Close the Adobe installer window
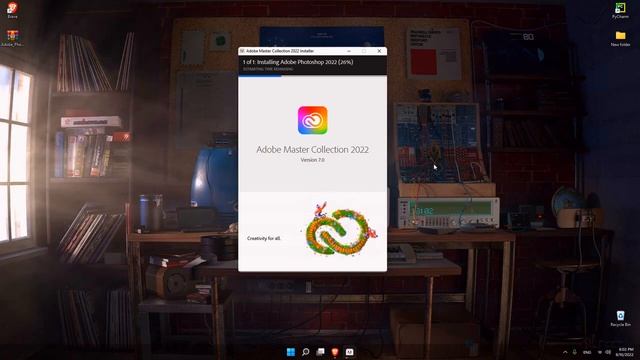The width and height of the screenshot is (640, 360). pyautogui.click(x=379, y=51)
